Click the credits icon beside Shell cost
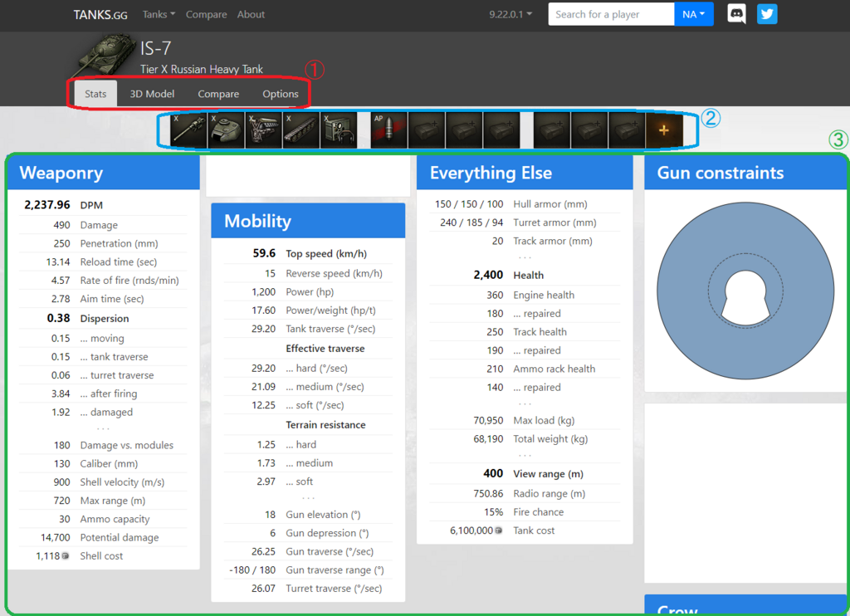Screen dimensions: 850x616 pos(66,555)
